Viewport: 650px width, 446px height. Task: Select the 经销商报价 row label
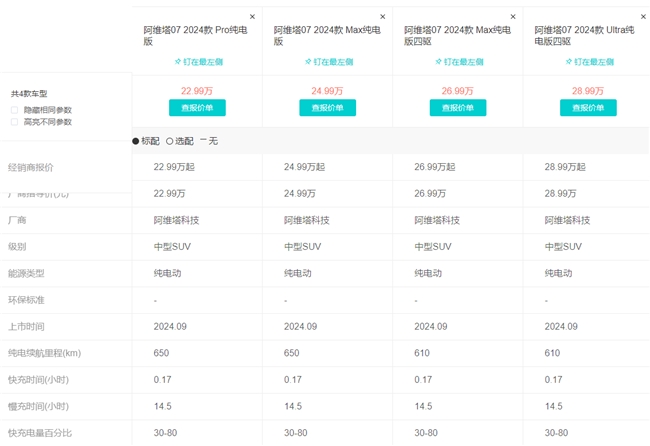[31, 167]
